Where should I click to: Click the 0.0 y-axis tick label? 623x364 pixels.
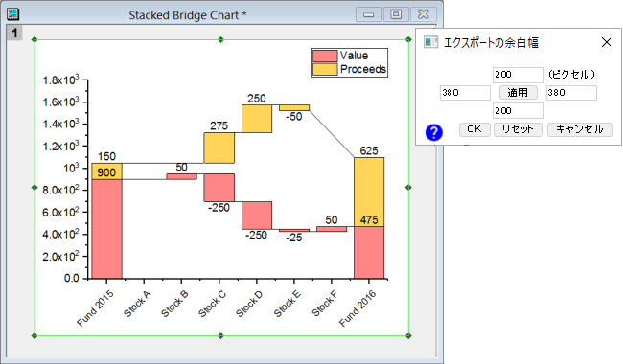[x=72, y=278]
